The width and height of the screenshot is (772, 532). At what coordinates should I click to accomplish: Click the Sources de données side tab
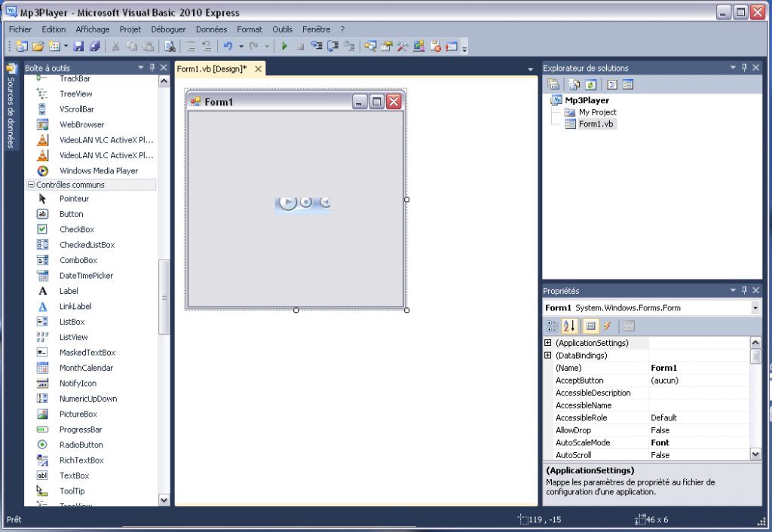point(11,107)
